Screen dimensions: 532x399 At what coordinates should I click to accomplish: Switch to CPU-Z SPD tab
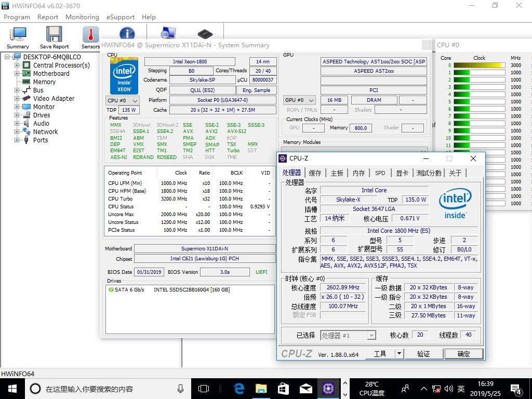click(x=380, y=173)
